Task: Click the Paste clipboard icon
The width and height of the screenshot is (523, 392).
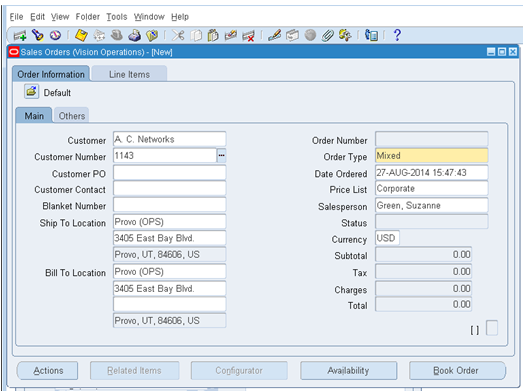Action: [213, 35]
